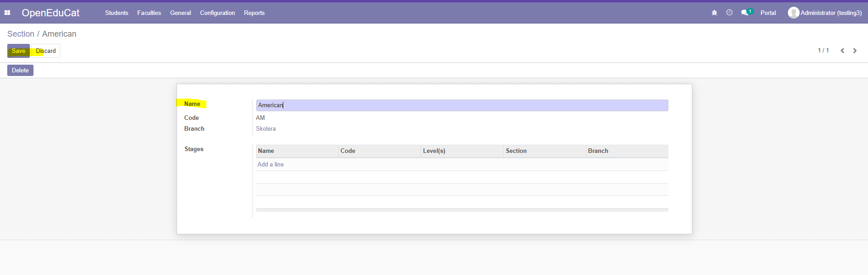Open the Students menu
868x275 pixels.
coord(117,13)
